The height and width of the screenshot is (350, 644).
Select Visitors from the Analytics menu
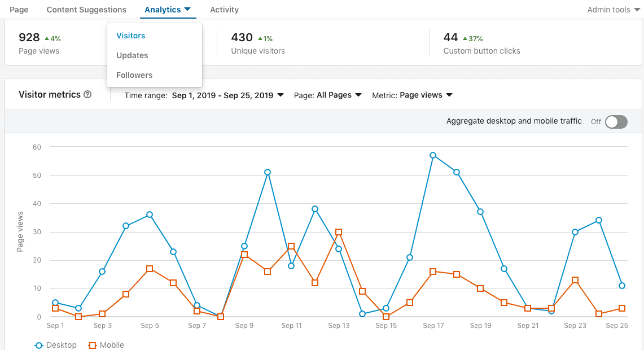point(130,35)
